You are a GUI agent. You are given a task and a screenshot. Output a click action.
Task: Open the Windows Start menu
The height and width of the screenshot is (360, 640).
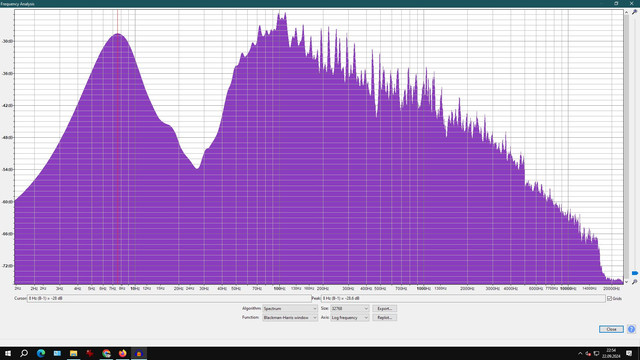coord(8,353)
